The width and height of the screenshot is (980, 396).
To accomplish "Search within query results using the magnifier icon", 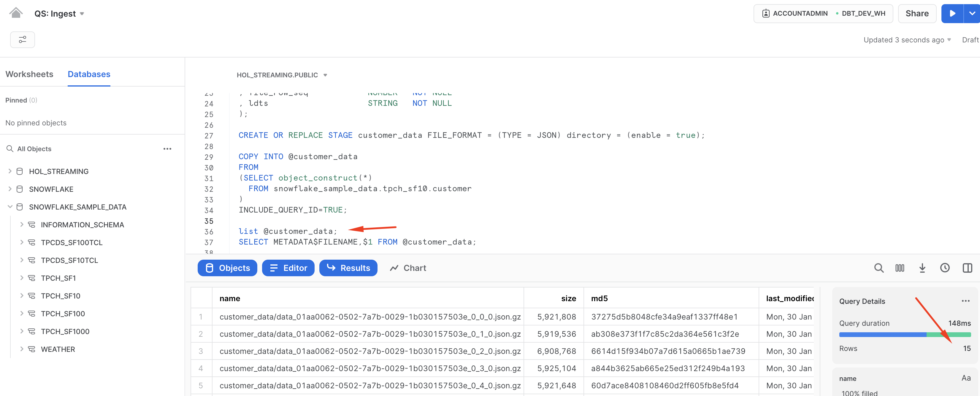I will (879, 268).
